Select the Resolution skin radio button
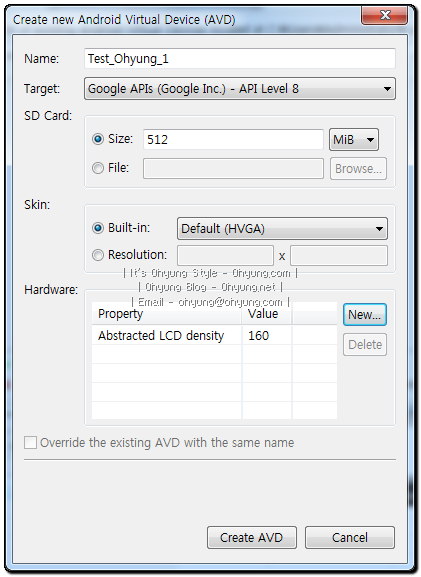This screenshot has width=421, height=577. [x=98, y=255]
